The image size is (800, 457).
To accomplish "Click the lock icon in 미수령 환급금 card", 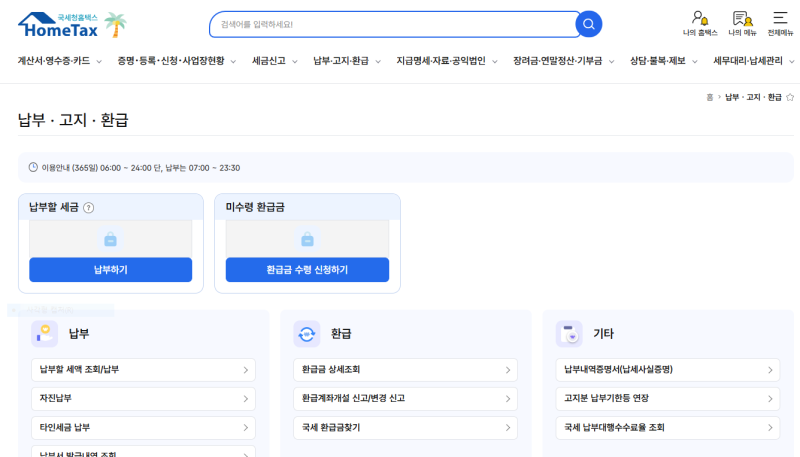I will click(x=307, y=239).
